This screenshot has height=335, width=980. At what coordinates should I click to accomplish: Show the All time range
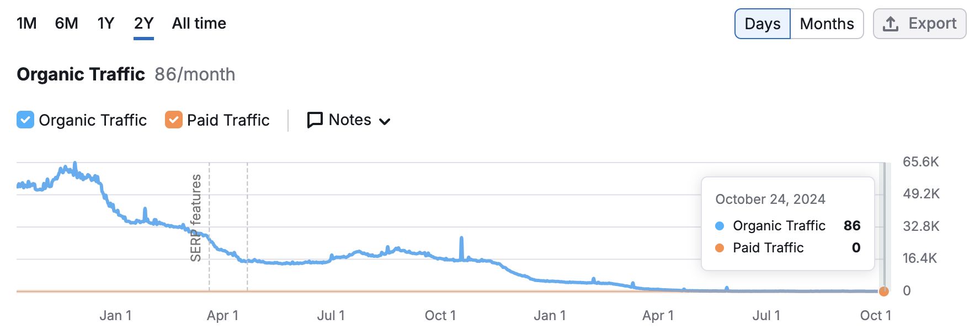[x=199, y=23]
